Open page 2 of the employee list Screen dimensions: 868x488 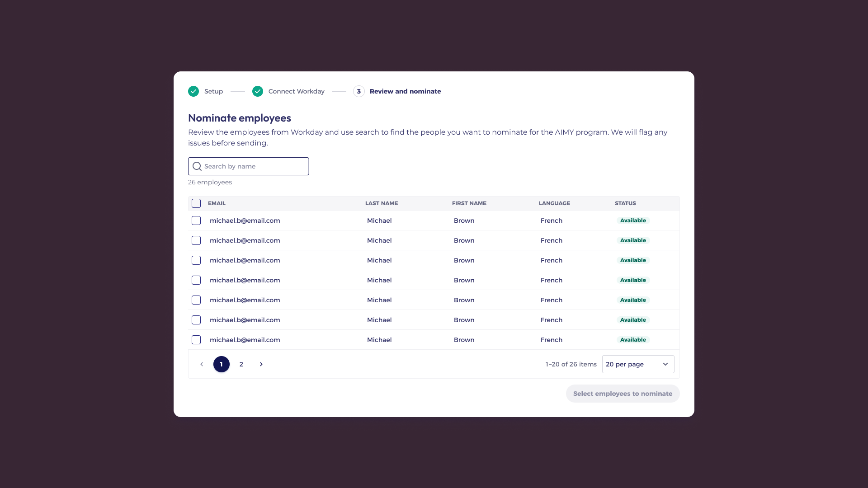pos(241,364)
